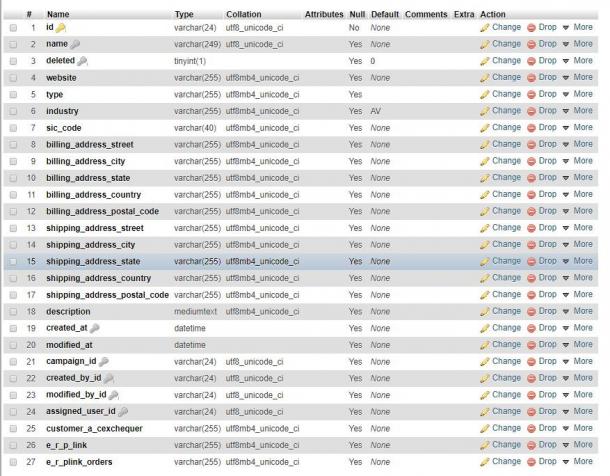Click the Null column header
This screenshot has height=476, width=610.
[357, 14]
